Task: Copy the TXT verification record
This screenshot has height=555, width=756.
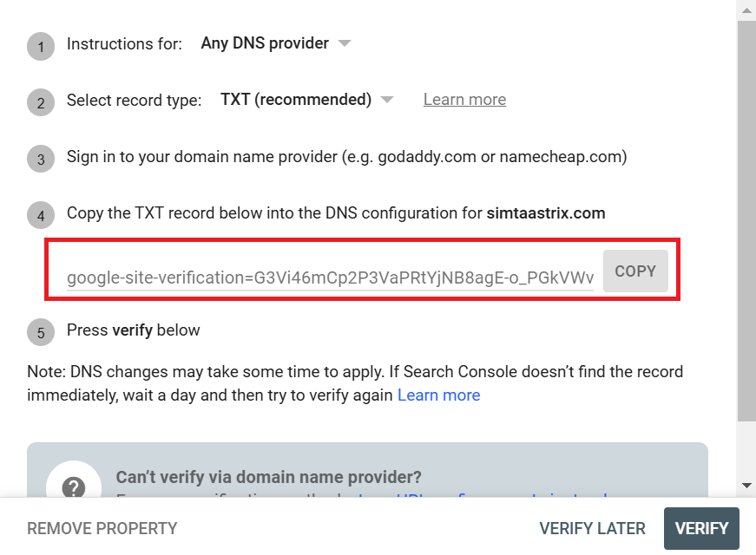Action: [x=635, y=271]
